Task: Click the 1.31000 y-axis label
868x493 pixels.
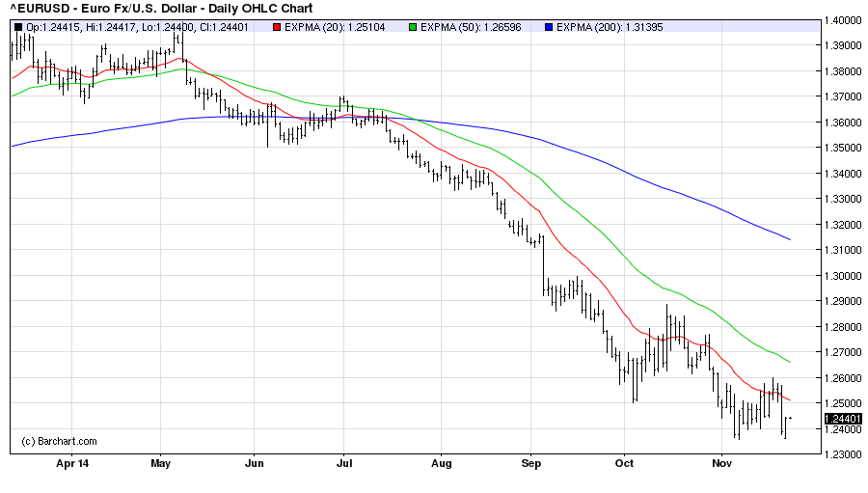Action: tap(843, 251)
